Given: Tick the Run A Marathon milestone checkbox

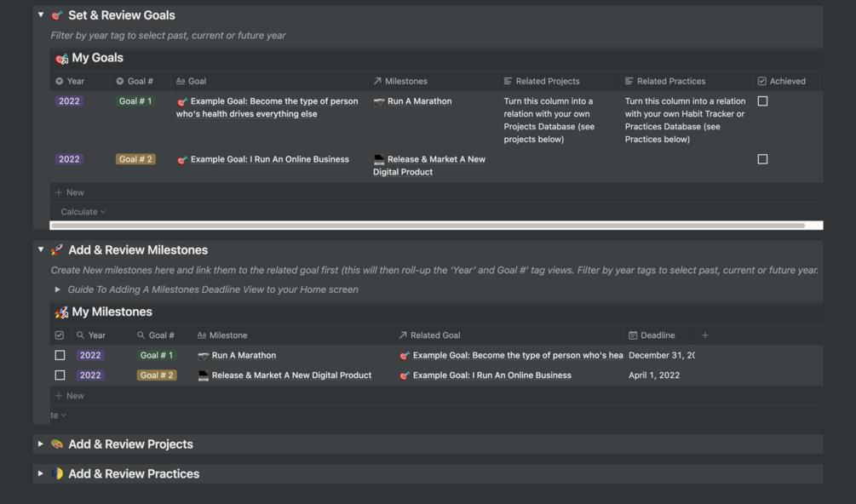Looking at the screenshot, I should tap(60, 356).
